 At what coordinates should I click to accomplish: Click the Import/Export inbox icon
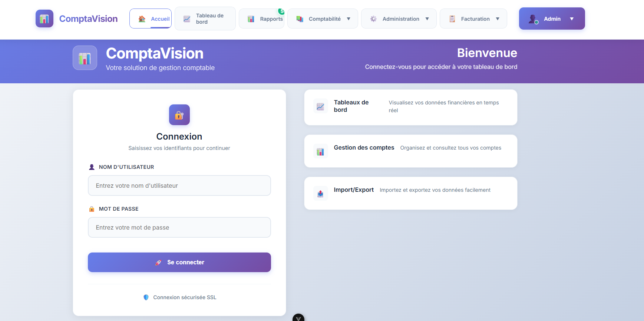[320, 194]
